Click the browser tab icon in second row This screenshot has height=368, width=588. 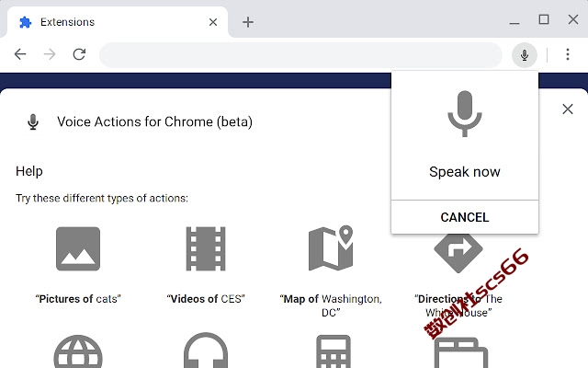[x=461, y=353]
